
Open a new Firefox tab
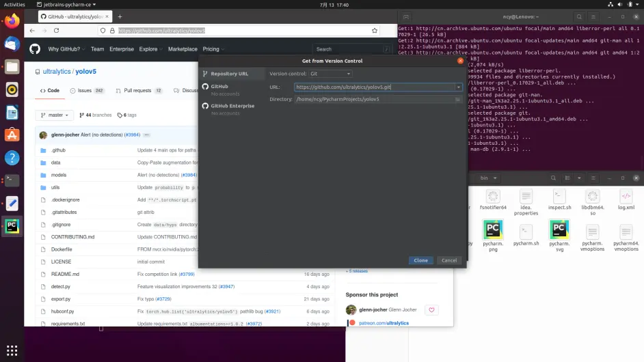pos(120,17)
